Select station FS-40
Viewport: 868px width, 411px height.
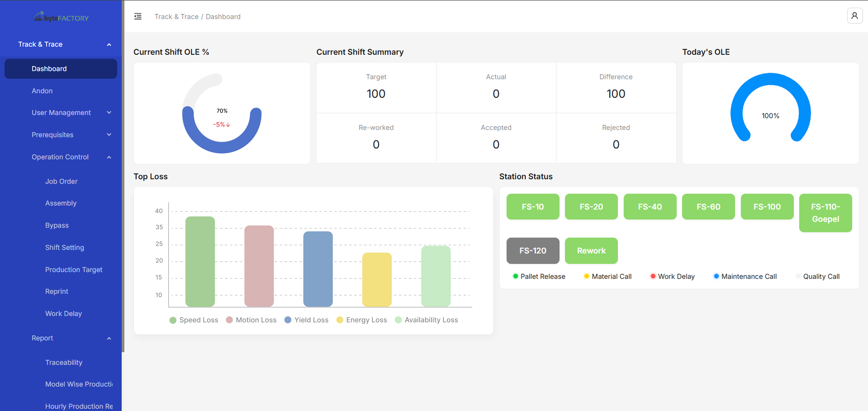pyautogui.click(x=650, y=207)
